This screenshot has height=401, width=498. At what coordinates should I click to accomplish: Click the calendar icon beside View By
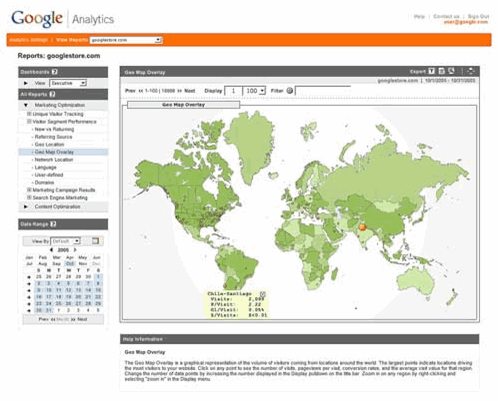click(x=96, y=241)
